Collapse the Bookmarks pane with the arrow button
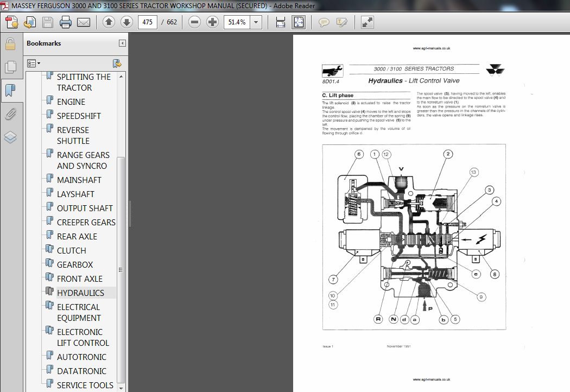Image resolution: width=570 pixels, height=392 pixels. 123,43
